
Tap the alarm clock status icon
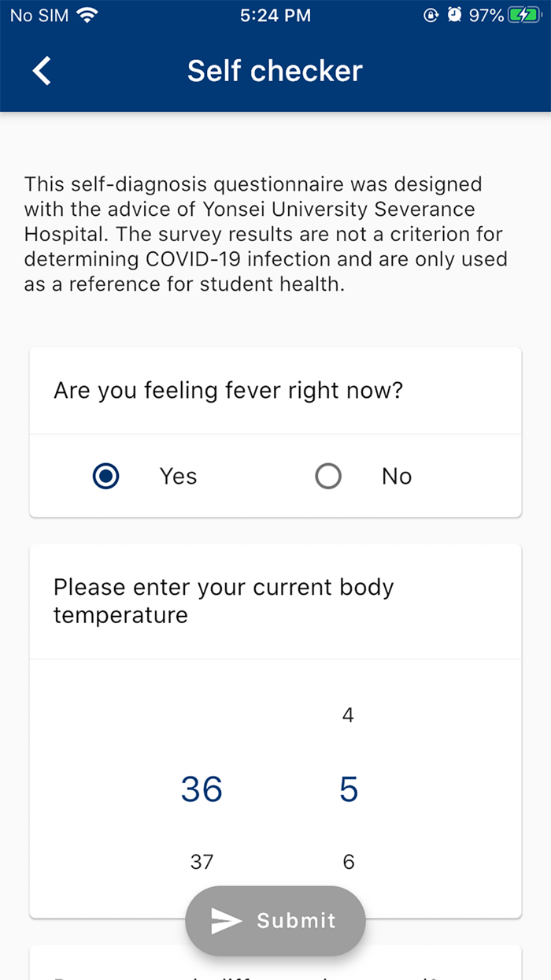pyautogui.click(x=454, y=15)
